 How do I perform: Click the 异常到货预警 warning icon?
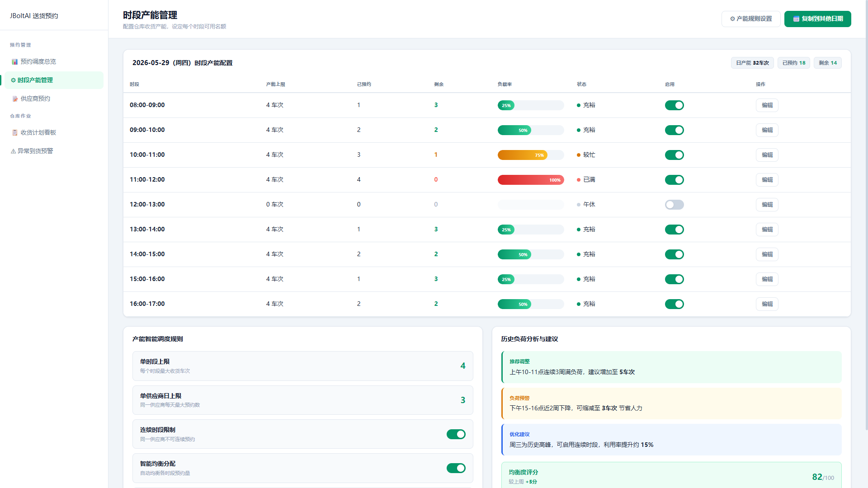(x=13, y=151)
